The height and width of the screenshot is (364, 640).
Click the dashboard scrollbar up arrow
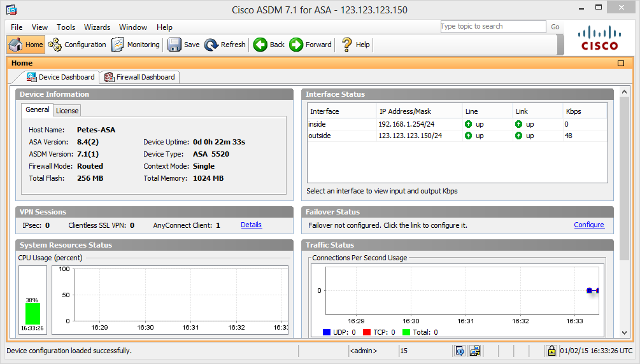625,92
